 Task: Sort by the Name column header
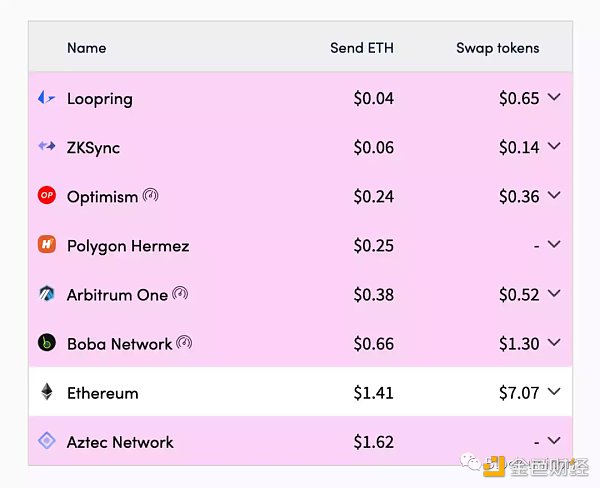coord(86,47)
